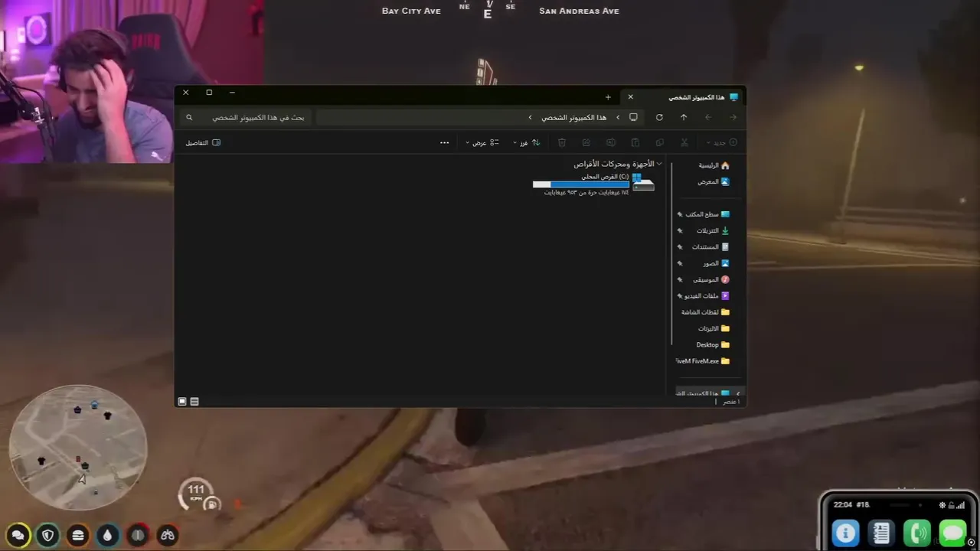The image size is (980, 551).
Task: Click the ١ عنصر item count in status bar
Action: 732,402
